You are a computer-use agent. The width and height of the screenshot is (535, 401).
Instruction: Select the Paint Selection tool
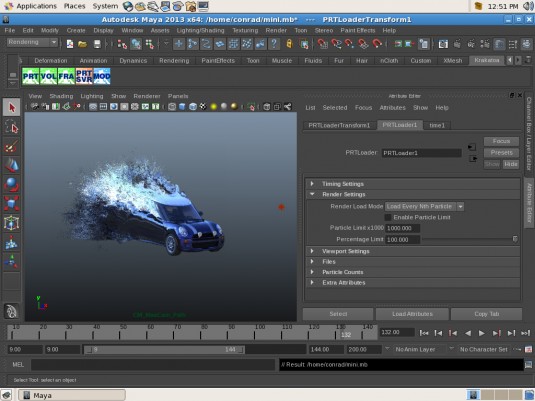[12, 147]
